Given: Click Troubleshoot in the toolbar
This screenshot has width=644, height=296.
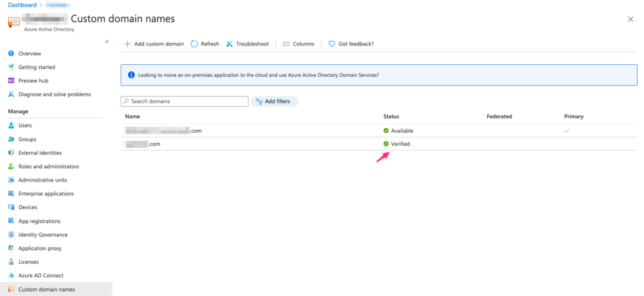Looking at the screenshot, I should (248, 43).
